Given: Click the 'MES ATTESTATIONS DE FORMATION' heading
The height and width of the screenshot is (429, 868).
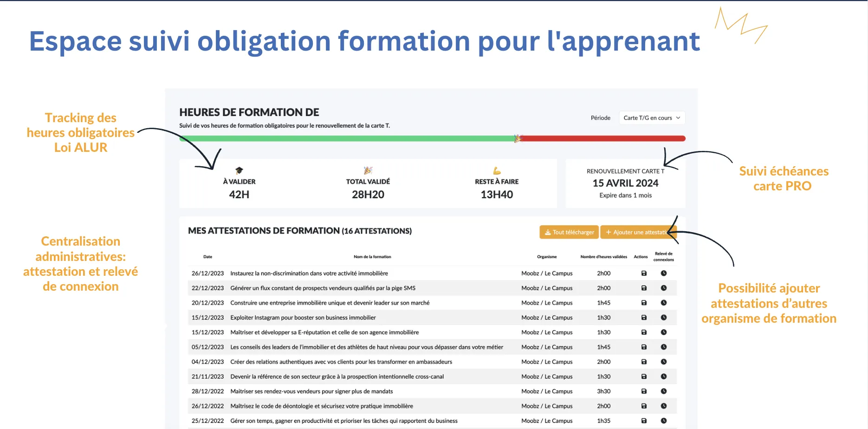Looking at the screenshot, I should [264, 231].
